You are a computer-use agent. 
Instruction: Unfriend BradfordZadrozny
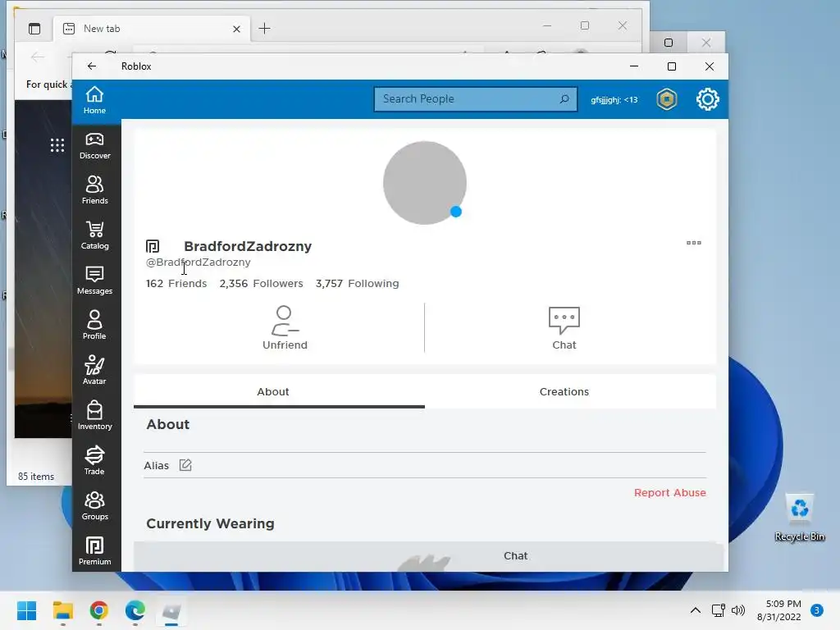tap(285, 328)
